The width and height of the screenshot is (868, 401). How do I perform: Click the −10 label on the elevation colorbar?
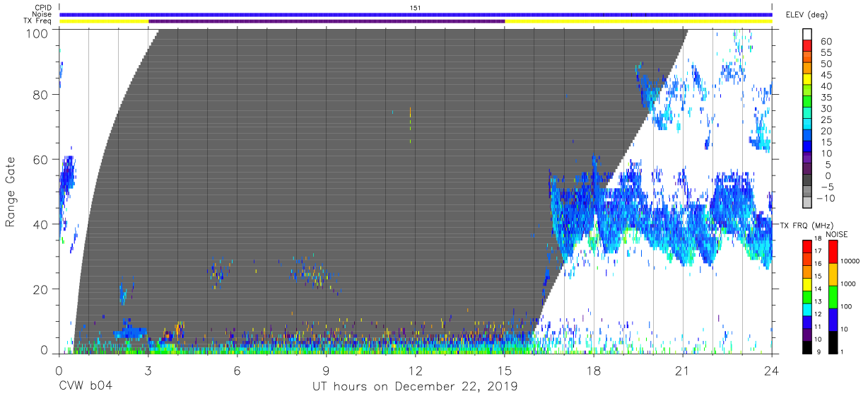(x=826, y=198)
